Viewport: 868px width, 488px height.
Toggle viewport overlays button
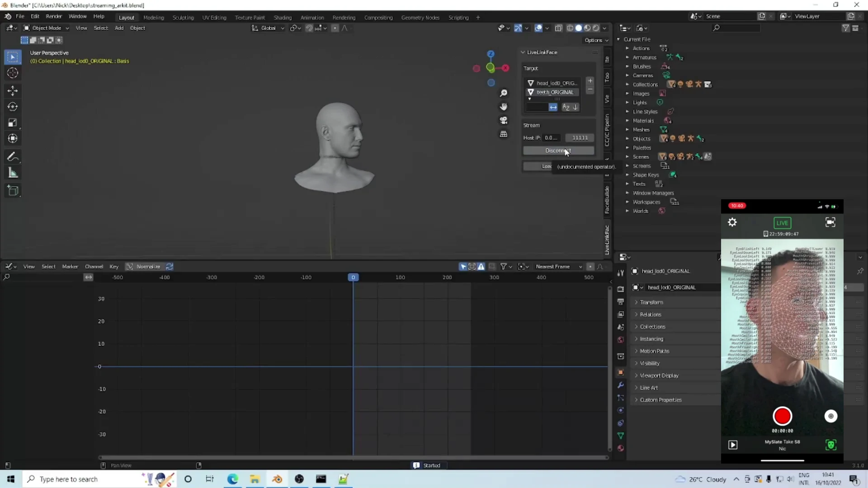click(x=538, y=28)
